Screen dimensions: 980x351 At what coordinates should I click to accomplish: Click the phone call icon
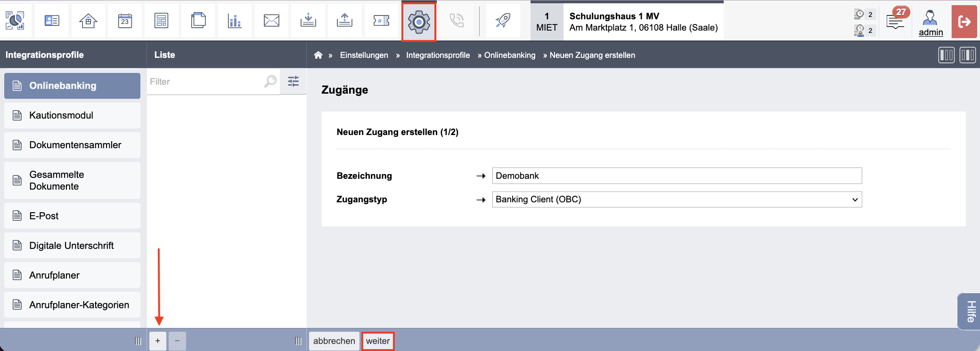(457, 21)
